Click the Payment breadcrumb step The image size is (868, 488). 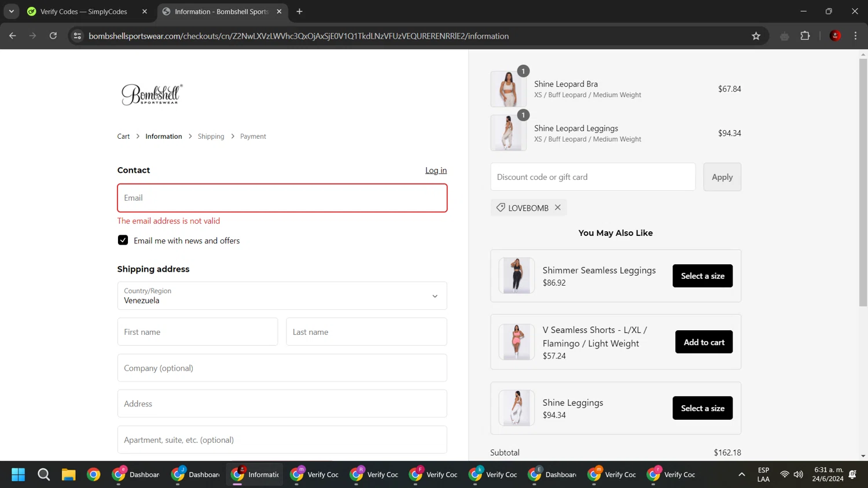point(253,136)
